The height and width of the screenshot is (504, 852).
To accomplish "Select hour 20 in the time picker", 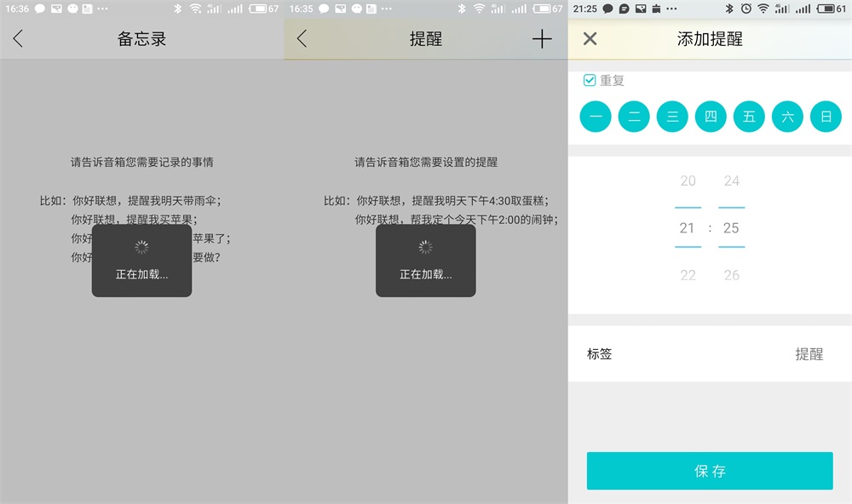I will (x=688, y=180).
